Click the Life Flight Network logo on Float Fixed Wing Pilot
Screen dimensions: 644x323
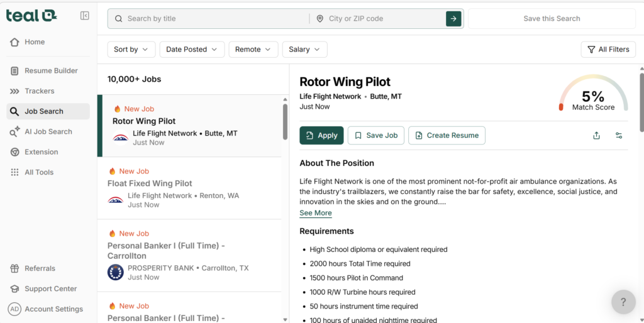[115, 200]
